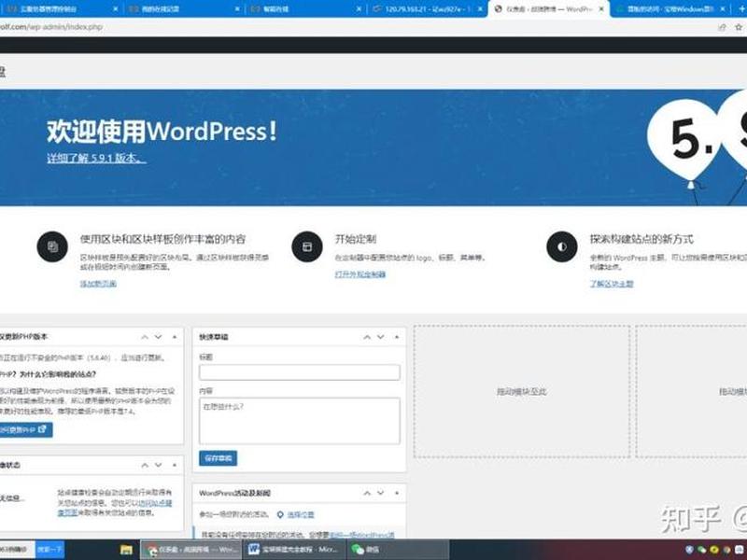Click the learn about block themes link
This screenshot has height=560, width=747.
coord(612,284)
